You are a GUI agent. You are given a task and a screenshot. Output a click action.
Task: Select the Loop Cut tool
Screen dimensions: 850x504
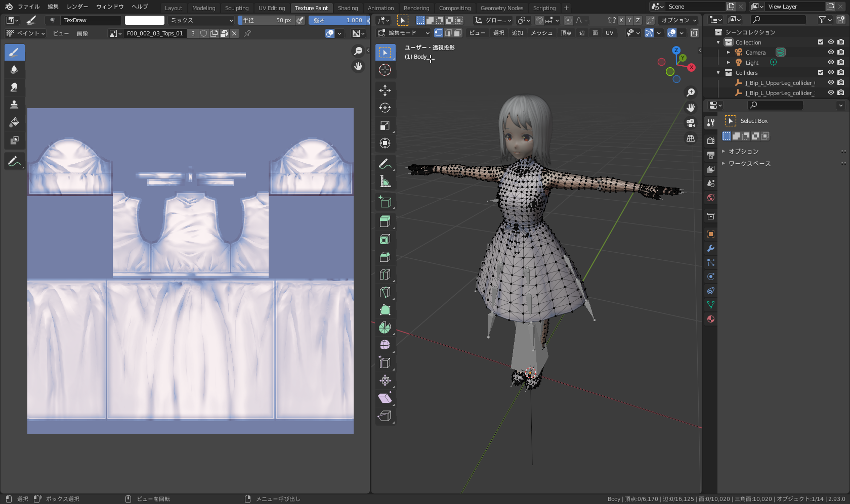point(385,274)
